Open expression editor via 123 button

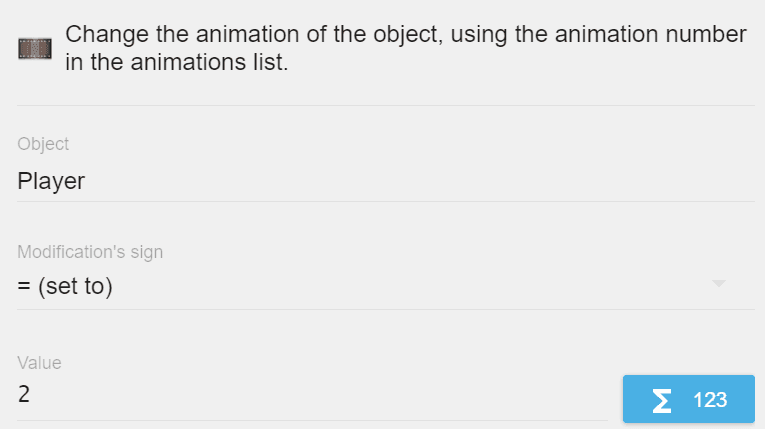[x=688, y=400]
